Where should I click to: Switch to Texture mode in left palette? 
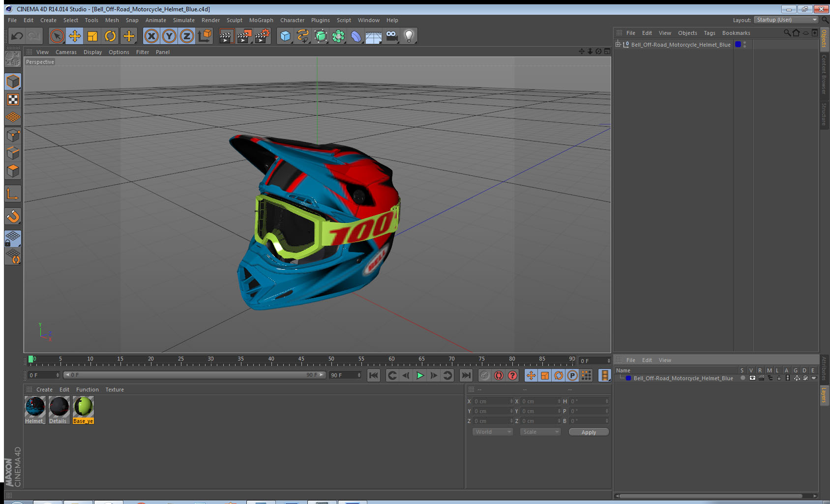click(x=13, y=100)
